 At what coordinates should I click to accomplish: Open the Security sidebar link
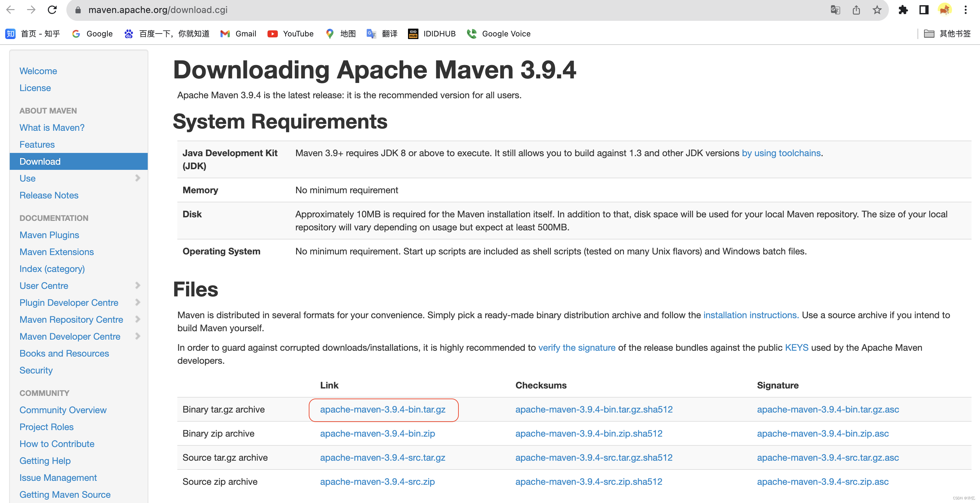coord(36,371)
